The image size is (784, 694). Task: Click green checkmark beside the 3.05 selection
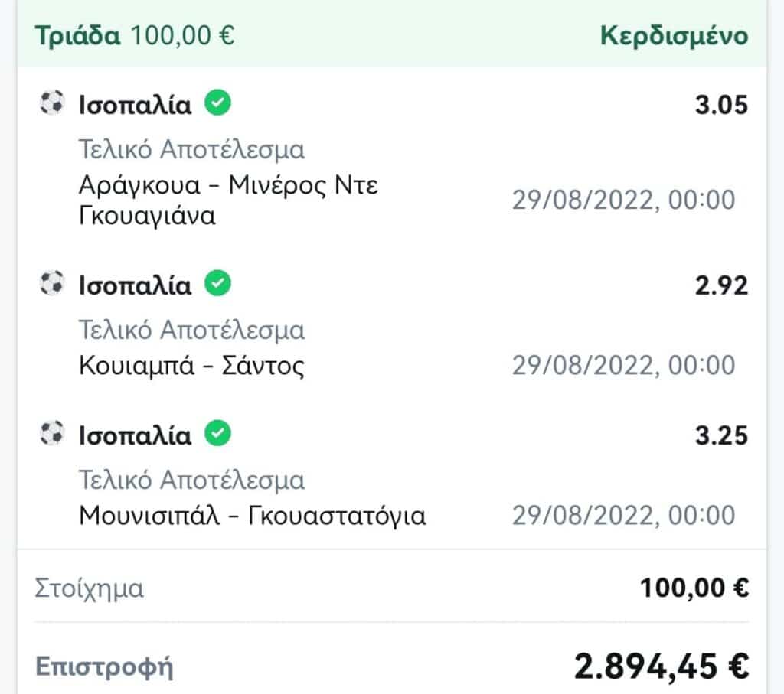(x=218, y=103)
